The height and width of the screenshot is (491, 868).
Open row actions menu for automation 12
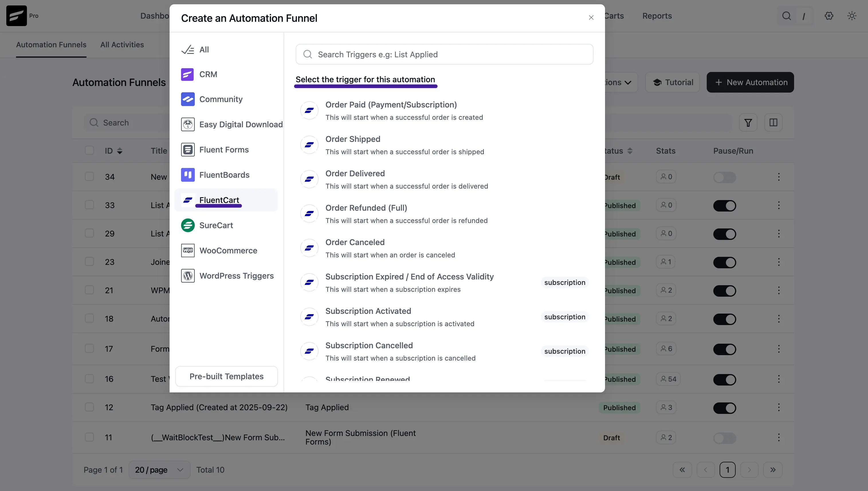tap(779, 407)
